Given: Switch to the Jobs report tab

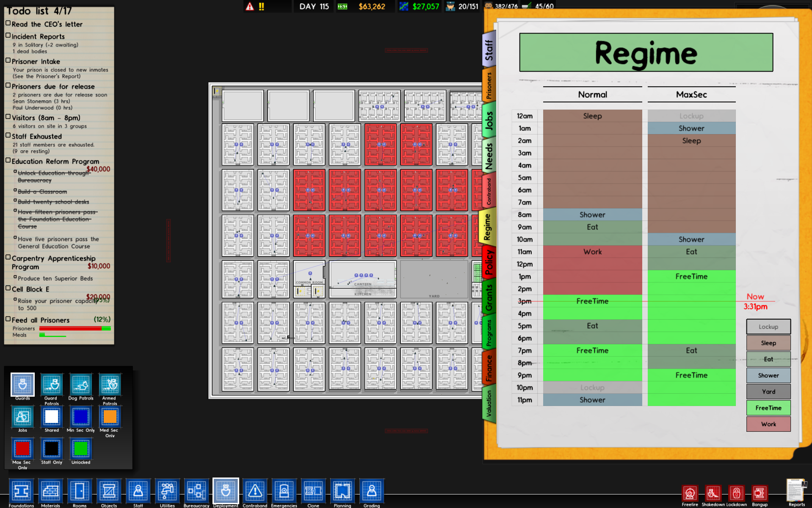Looking at the screenshot, I should pyautogui.click(x=489, y=121).
